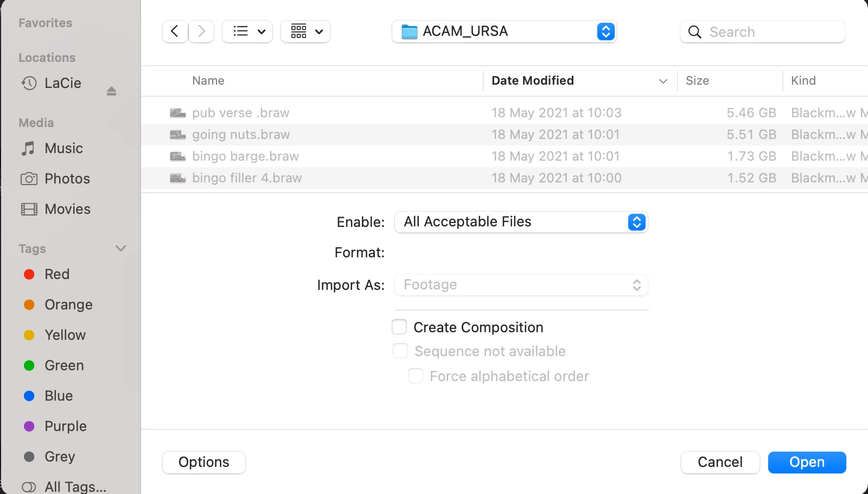The height and width of the screenshot is (494, 868).
Task: Toggle the Sequence not available checkbox
Action: pyautogui.click(x=400, y=351)
